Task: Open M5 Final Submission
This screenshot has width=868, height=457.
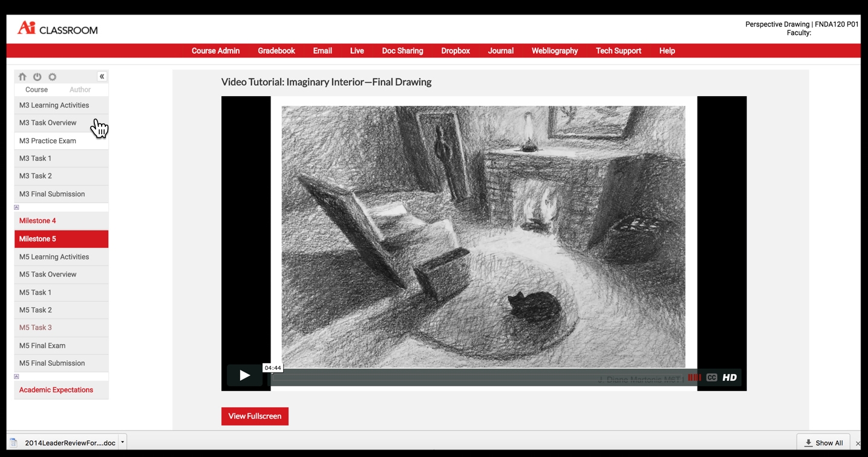Action: [x=61, y=363]
